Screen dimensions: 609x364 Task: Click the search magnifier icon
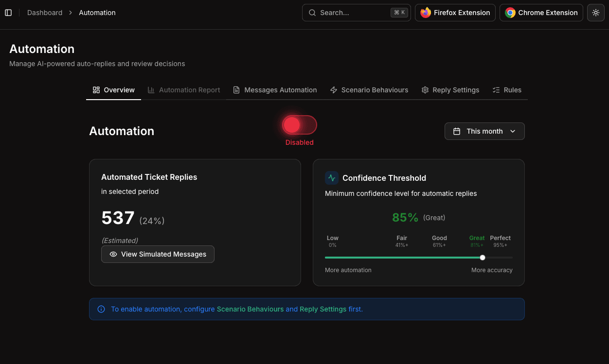312,13
